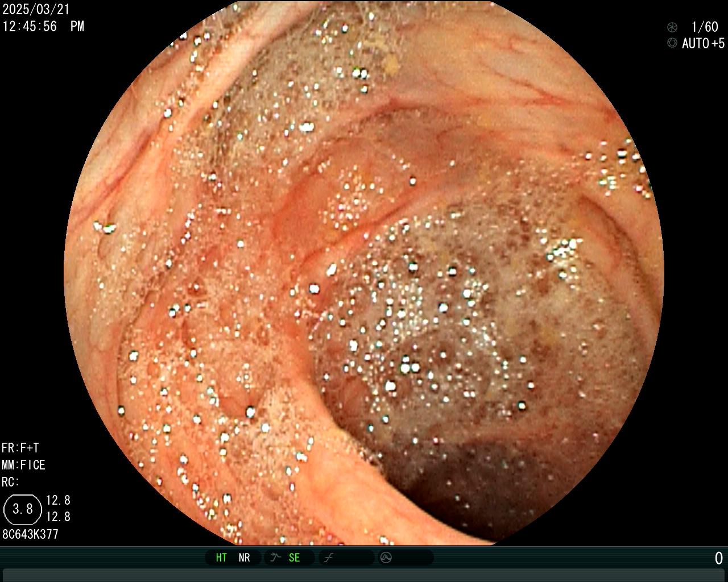Image resolution: width=728 pixels, height=582 pixels.
Task: Click the time 12:45:56 PM
Action: pos(43,26)
